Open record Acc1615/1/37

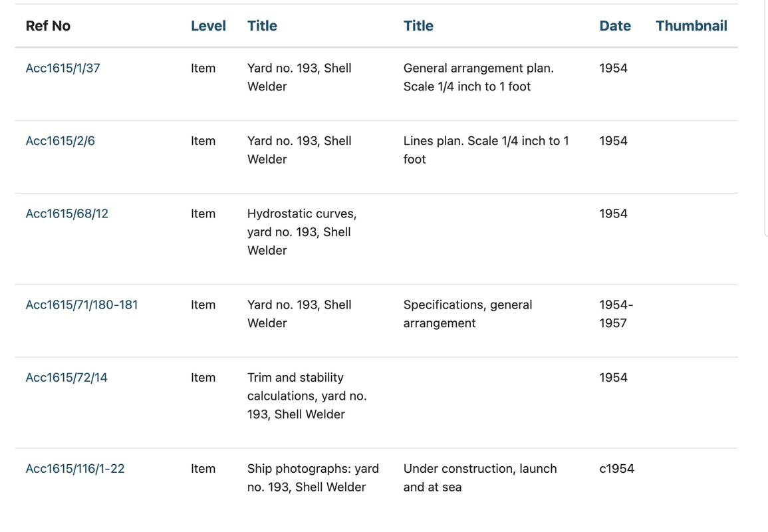coord(63,68)
